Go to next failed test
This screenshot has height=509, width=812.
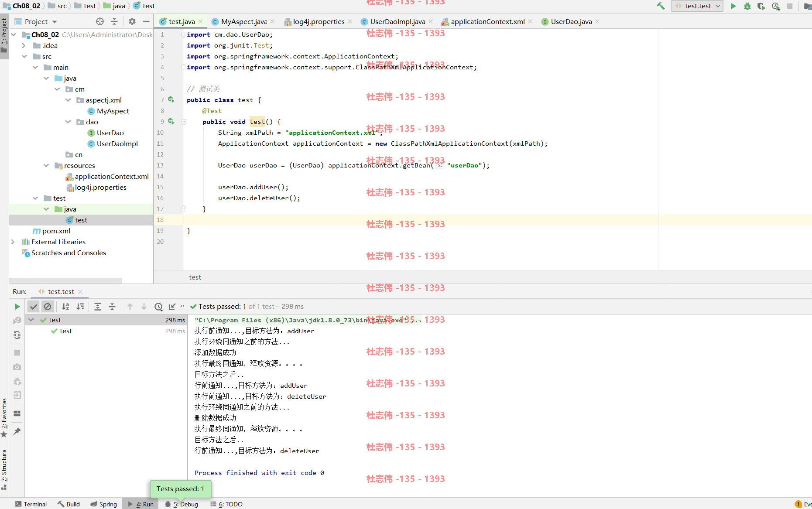click(x=144, y=307)
